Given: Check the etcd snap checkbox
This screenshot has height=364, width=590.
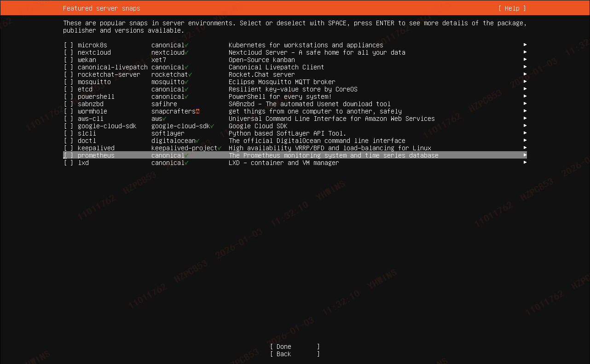Looking at the screenshot, I should tap(68, 89).
